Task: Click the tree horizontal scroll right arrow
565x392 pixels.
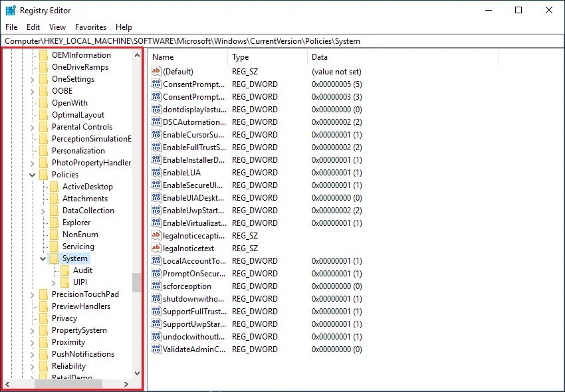Action: (126, 384)
